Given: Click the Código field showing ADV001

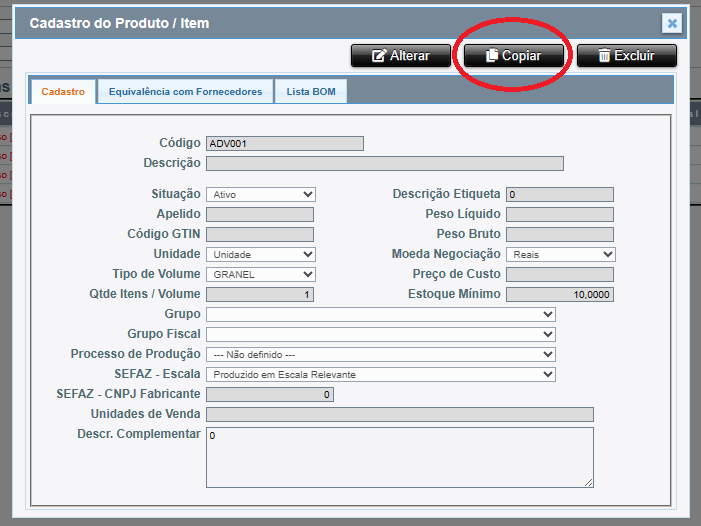Looking at the screenshot, I should tap(284, 143).
